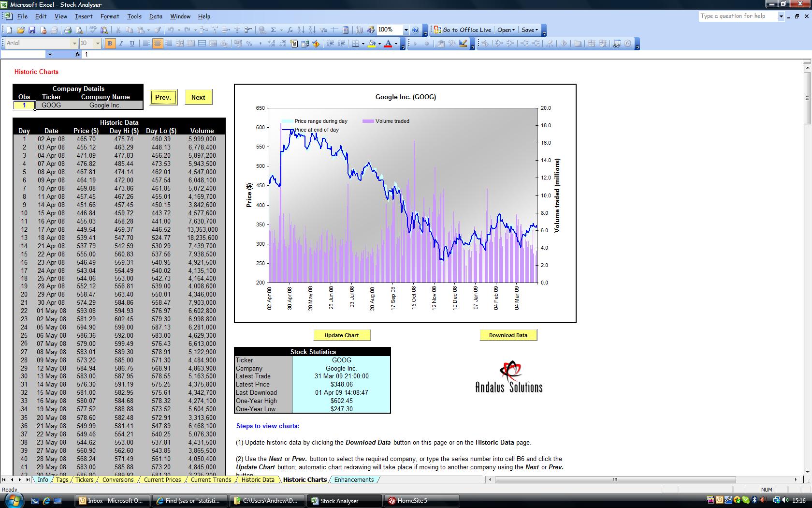Viewport: 812px width, 508px height.
Task: Click the vertical scrollbar thumb
Action: [x=807, y=98]
